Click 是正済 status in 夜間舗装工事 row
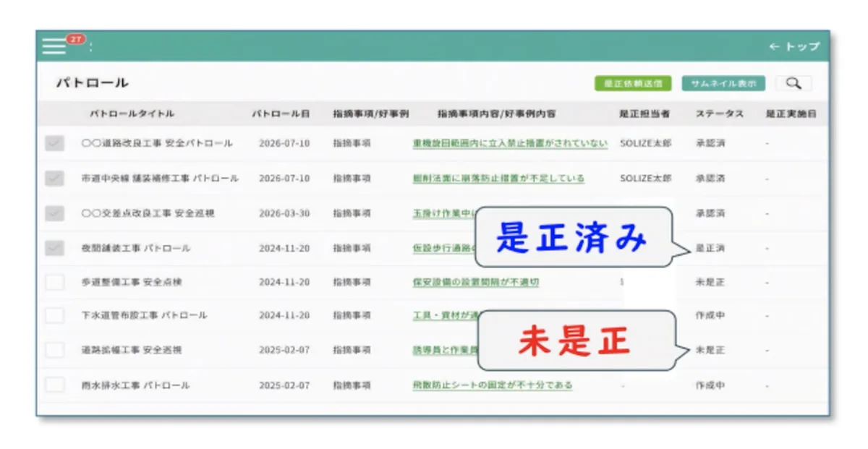 point(710,248)
